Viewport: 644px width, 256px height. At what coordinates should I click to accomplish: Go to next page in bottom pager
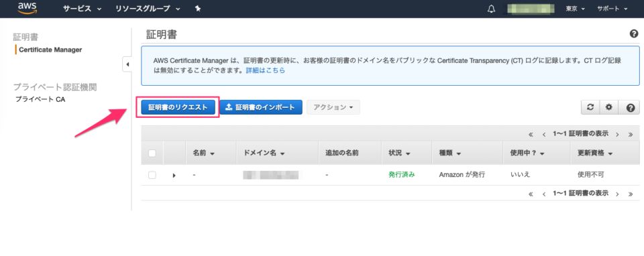click(617, 194)
